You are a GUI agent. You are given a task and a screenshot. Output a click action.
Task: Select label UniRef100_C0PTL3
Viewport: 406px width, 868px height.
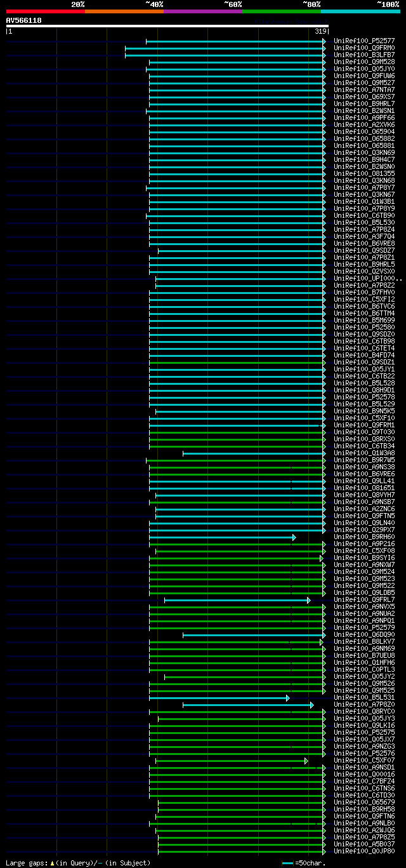tap(364, 670)
